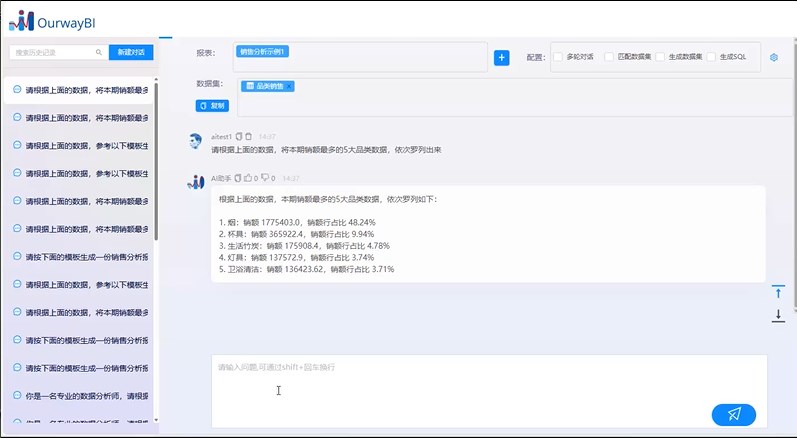The width and height of the screenshot is (797, 438).
Task: Click the blue plus button beside 报表
Action: point(502,58)
